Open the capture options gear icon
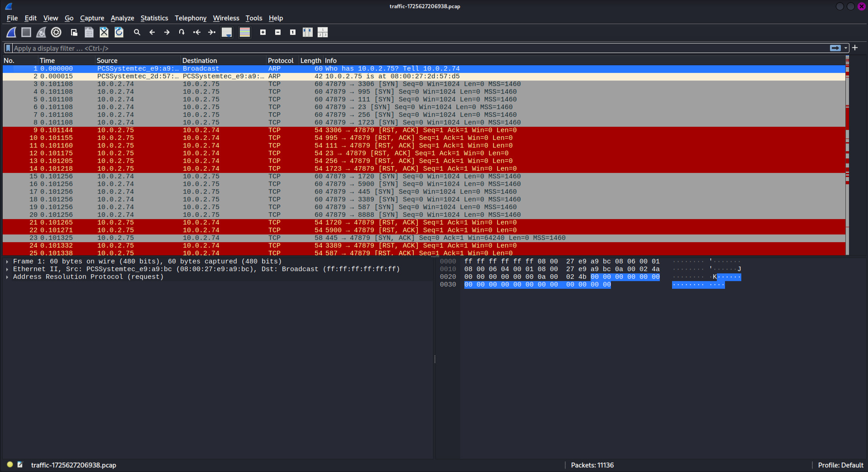Screen dimensions: 868x472 (56, 32)
